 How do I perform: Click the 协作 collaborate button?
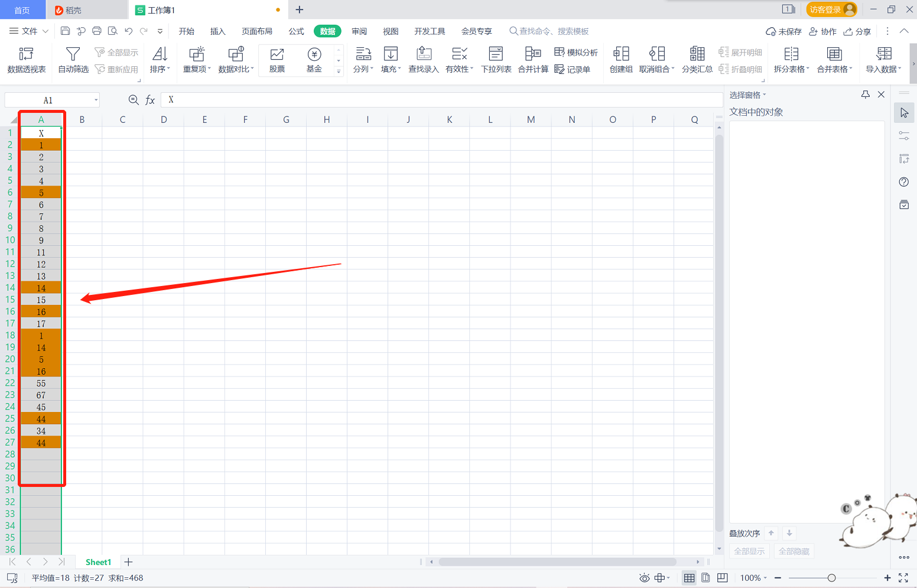pos(822,31)
